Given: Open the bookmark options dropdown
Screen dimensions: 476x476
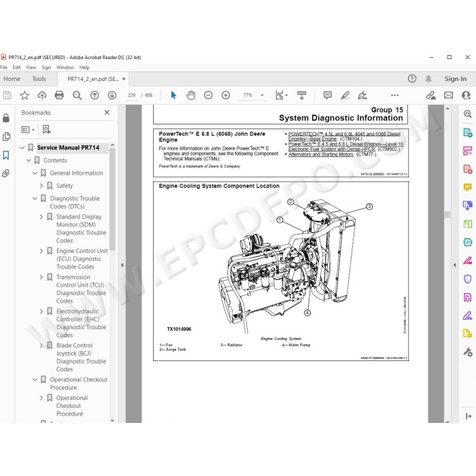Looking at the screenshot, I should coord(28,130).
